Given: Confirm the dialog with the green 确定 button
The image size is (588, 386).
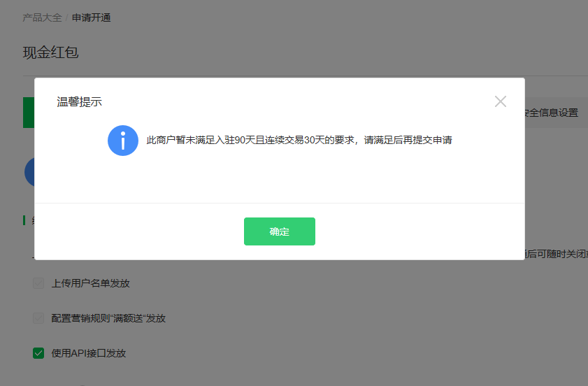Looking at the screenshot, I should pos(280,231).
